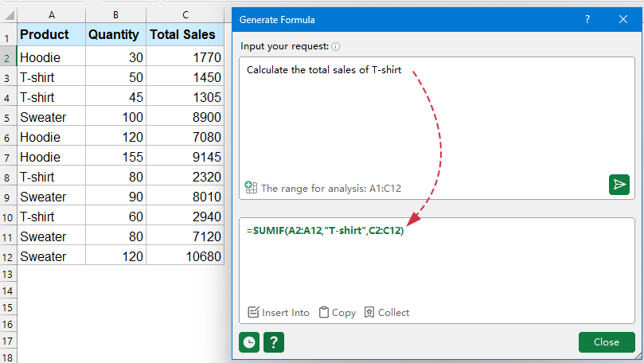644x363 pixels.
Task: Insert the formula with Insert Into
Action: pos(278,312)
